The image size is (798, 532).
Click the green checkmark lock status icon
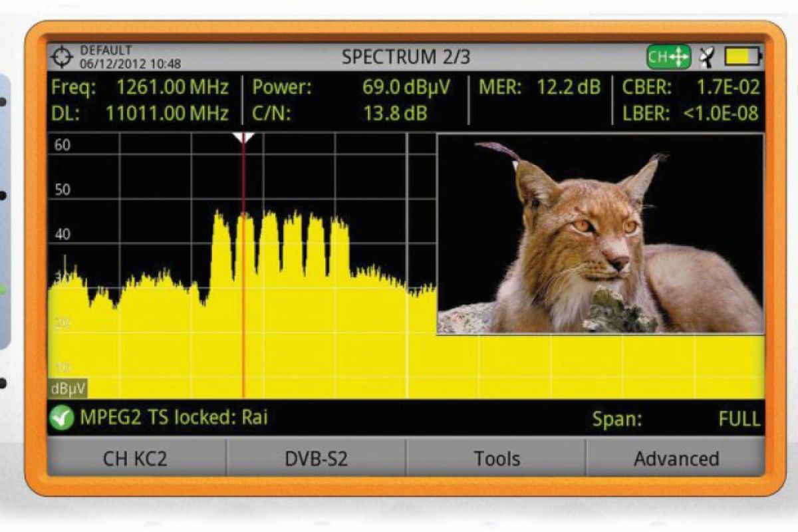[x=62, y=418]
